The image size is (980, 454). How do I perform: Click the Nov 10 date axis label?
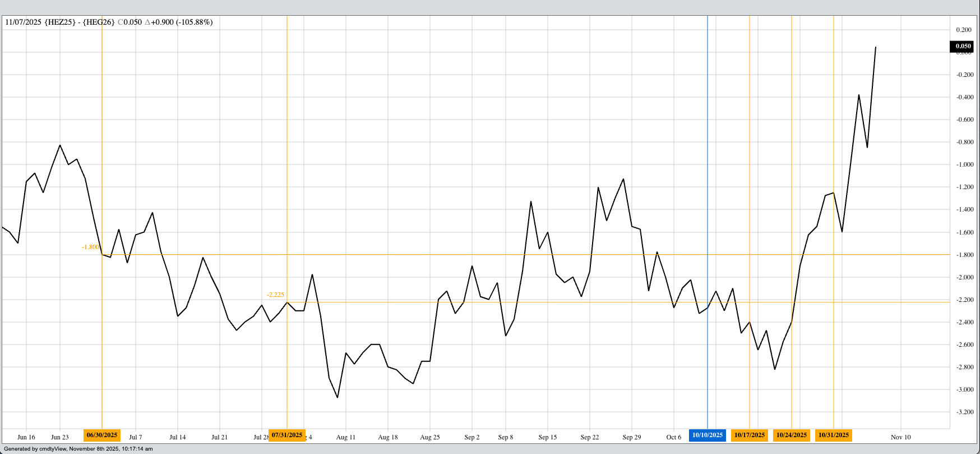(x=900, y=437)
